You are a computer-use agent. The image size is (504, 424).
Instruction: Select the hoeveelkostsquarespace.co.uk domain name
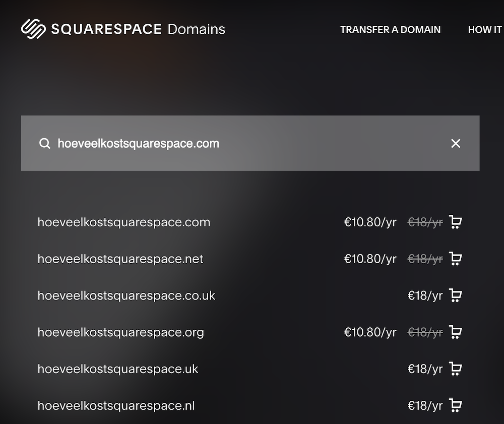pos(126,296)
